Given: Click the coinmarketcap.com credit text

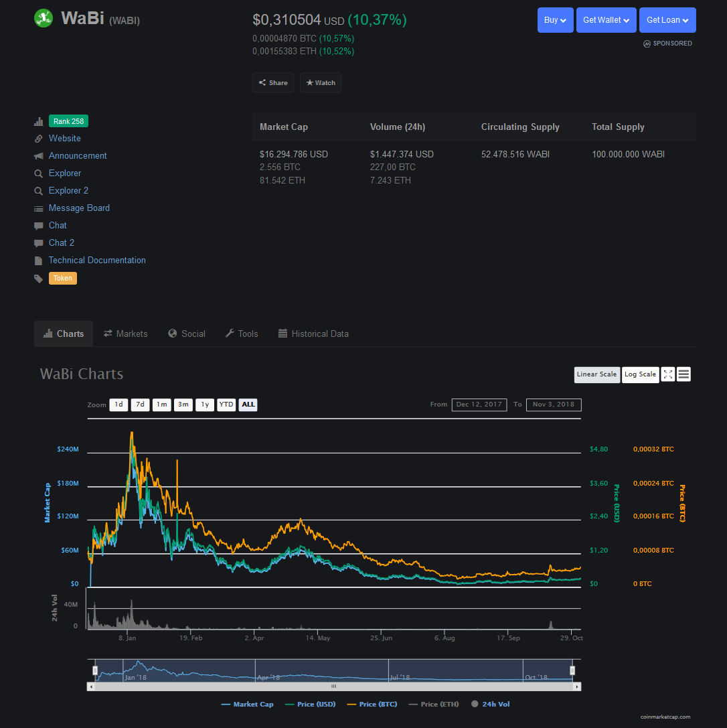Looking at the screenshot, I should (665, 717).
